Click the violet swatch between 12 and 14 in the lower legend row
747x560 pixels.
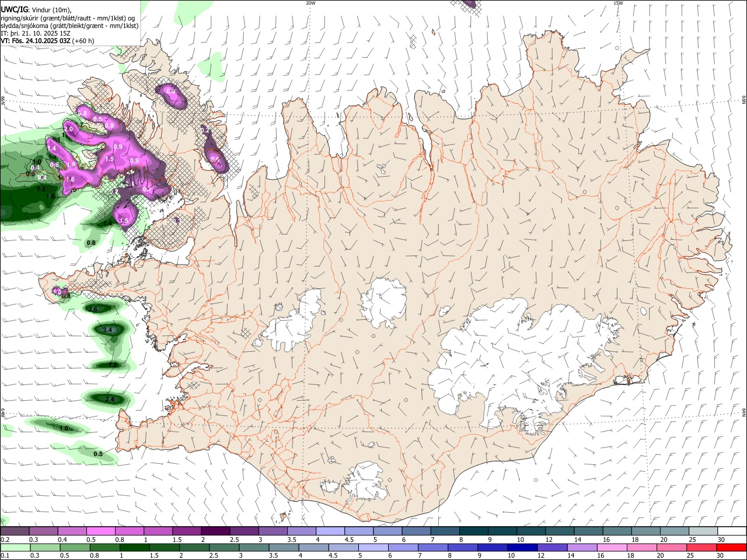tap(552, 547)
